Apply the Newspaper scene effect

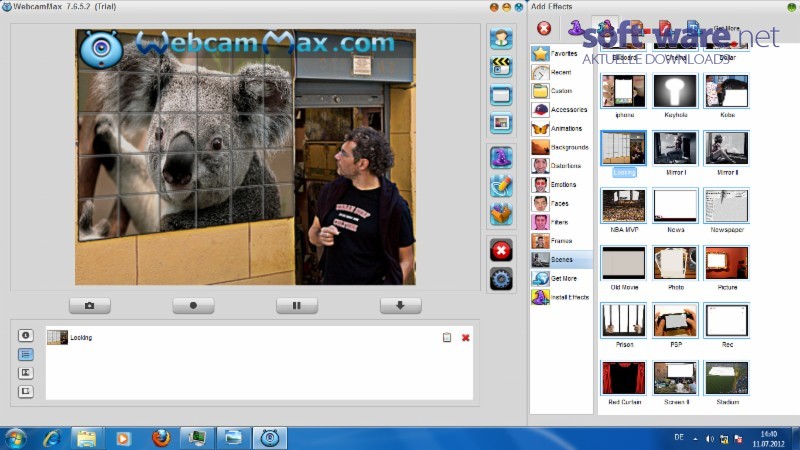coord(727,206)
